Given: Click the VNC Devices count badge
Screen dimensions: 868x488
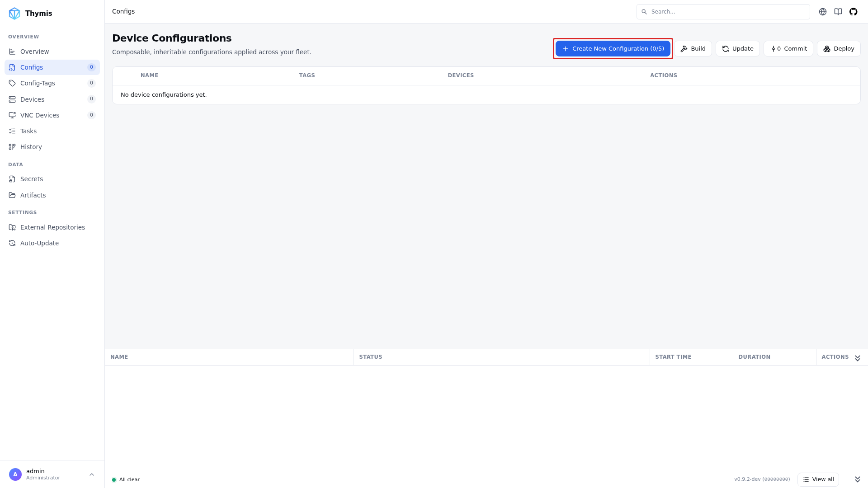Looking at the screenshot, I should (x=91, y=115).
